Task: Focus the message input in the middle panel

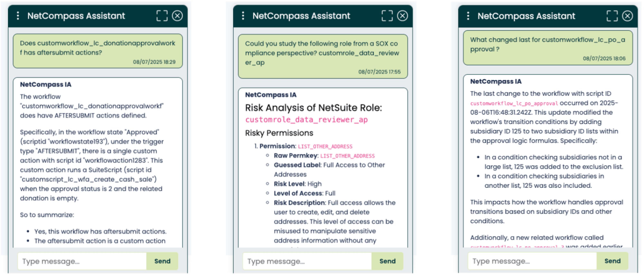Action: click(307, 261)
